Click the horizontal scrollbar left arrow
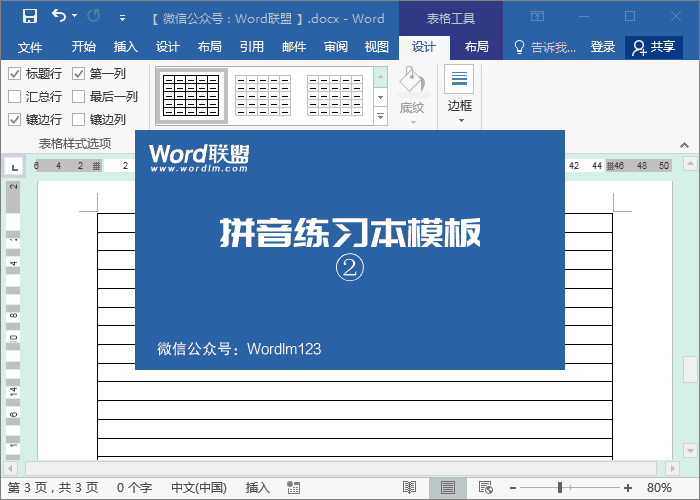The image size is (700, 500). (10, 469)
